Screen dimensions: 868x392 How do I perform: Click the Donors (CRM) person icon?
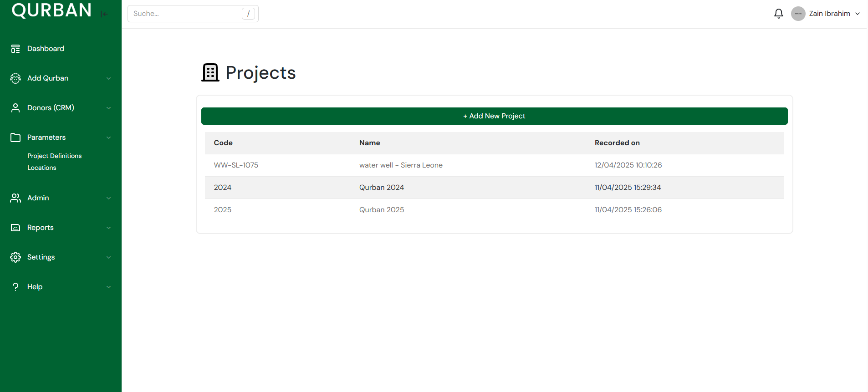(15, 108)
